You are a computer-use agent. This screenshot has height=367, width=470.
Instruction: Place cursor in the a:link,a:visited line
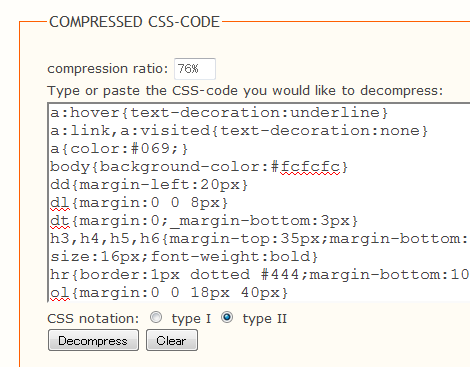pos(239,131)
